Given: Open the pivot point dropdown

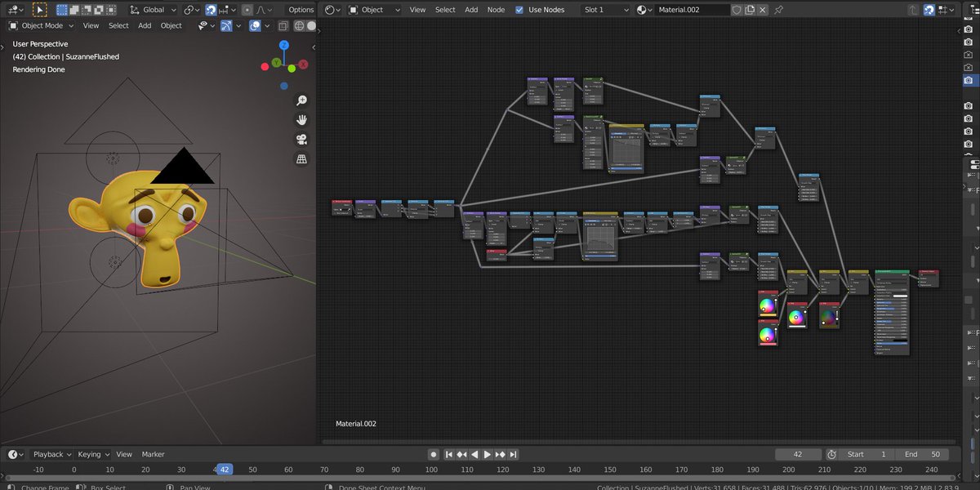Looking at the screenshot, I should (x=192, y=10).
